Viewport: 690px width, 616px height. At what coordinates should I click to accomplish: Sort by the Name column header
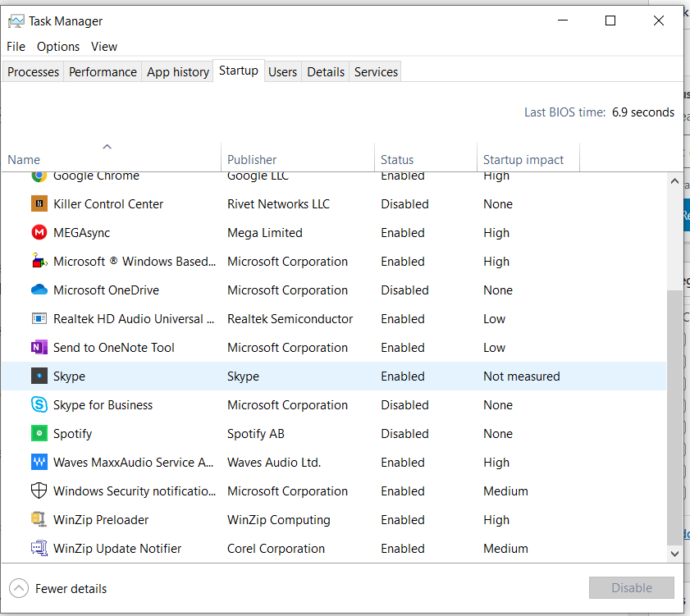[111, 157]
